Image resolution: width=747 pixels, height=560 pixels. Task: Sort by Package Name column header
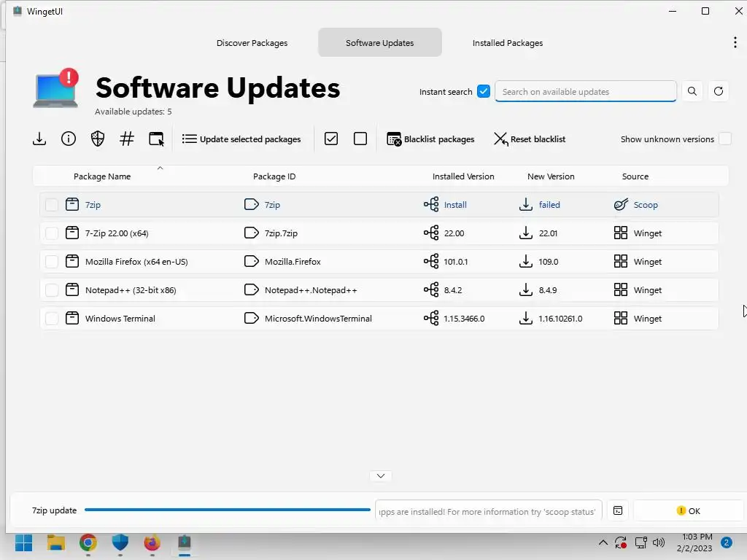(x=102, y=176)
